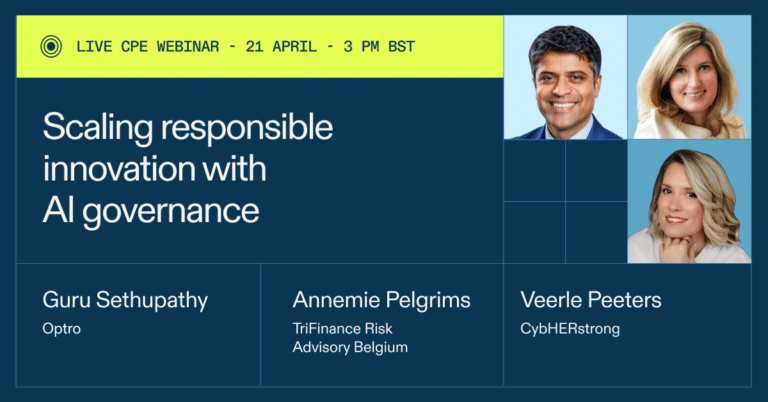The width and height of the screenshot is (768, 402).
Task: Click the word "Belgium" under Annemie Pelgrims
Action: (379, 347)
